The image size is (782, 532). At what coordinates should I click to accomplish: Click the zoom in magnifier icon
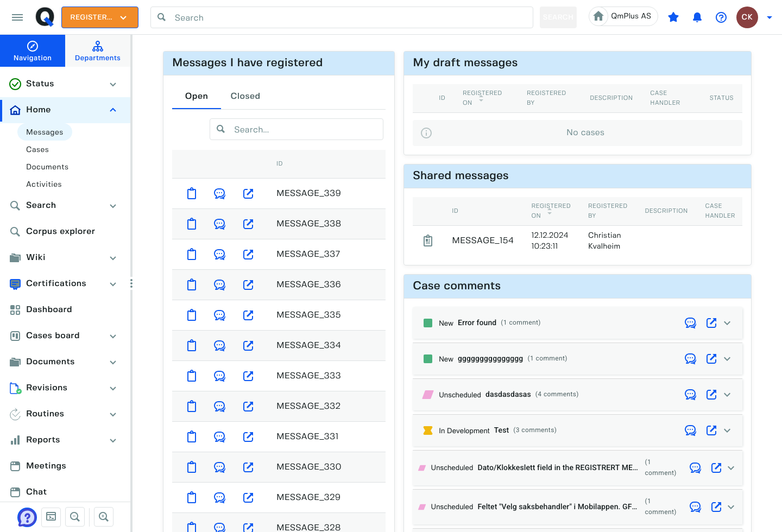pyautogui.click(x=104, y=517)
